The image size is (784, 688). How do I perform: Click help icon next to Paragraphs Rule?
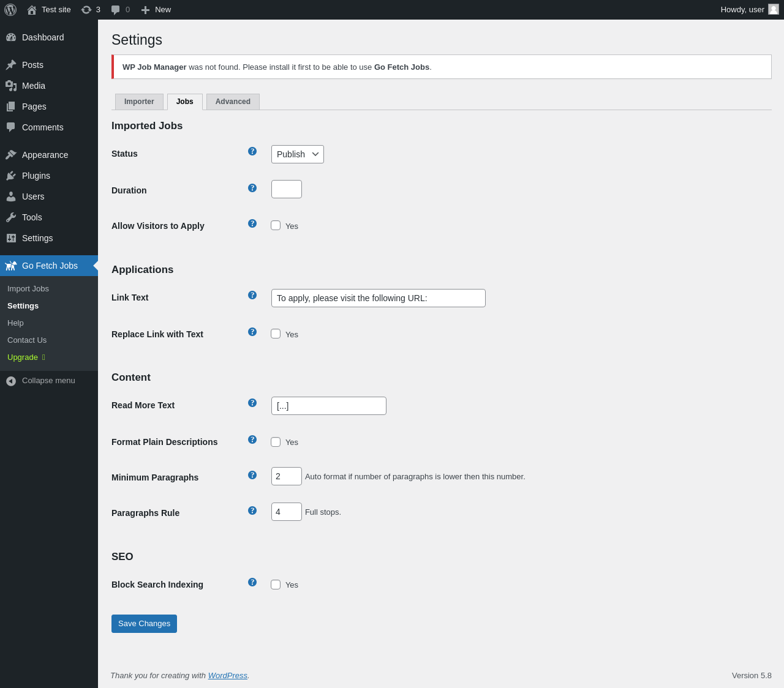[252, 510]
